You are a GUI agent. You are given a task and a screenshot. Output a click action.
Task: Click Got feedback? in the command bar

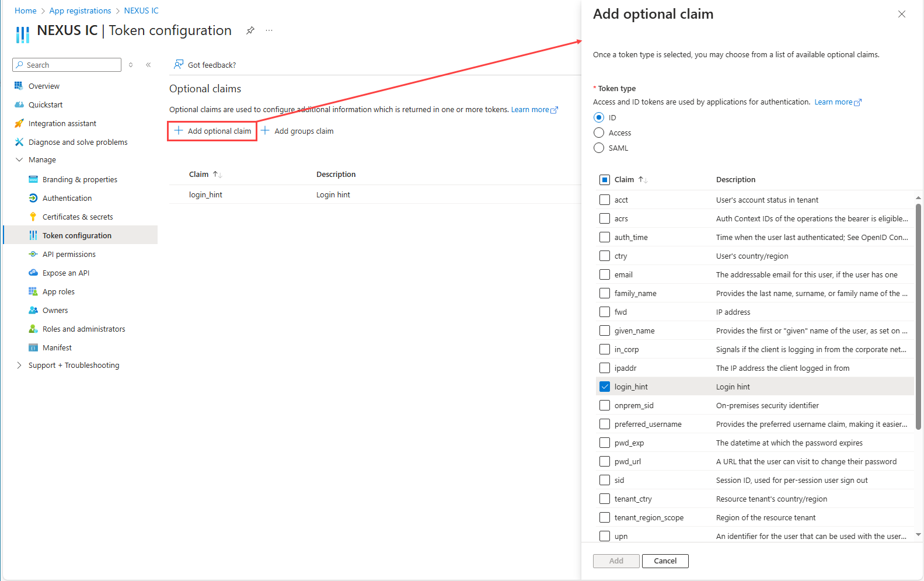(x=205, y=65)
